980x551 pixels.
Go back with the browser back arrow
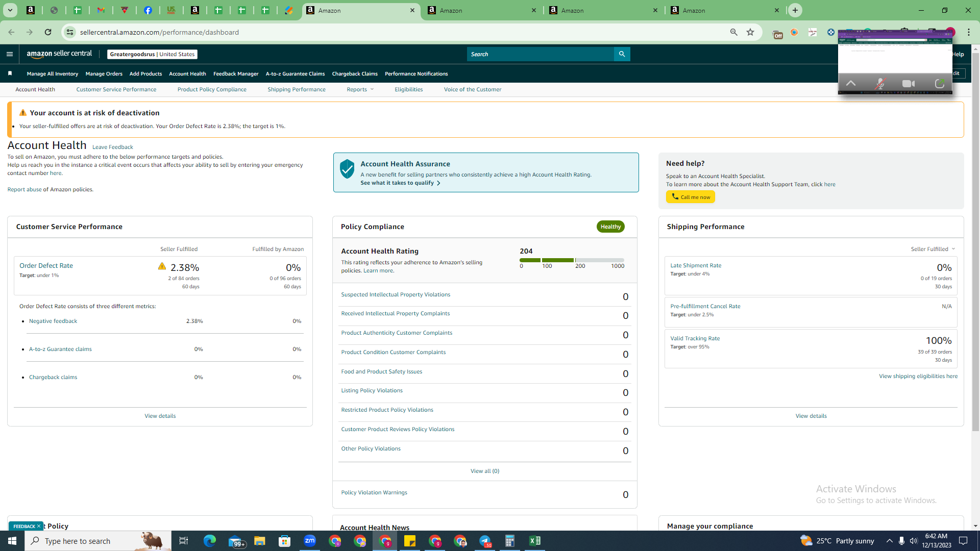[x=11, y=32]
